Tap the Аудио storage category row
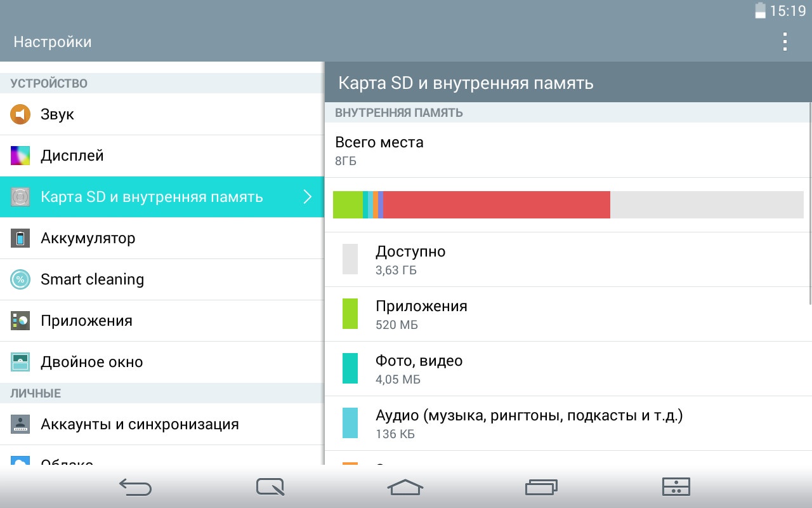 point(528,424)
